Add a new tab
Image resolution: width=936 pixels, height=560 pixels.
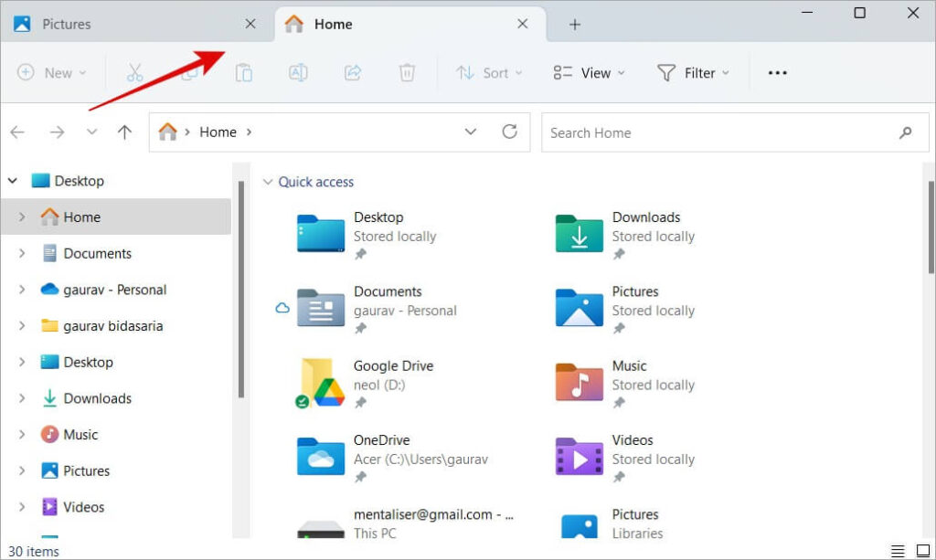point(574,25)
